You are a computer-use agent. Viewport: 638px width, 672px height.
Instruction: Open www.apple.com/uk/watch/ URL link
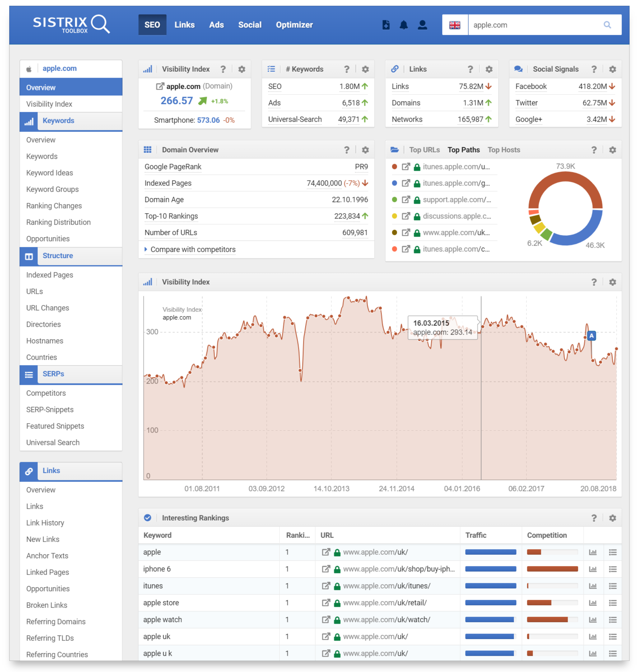386,619
